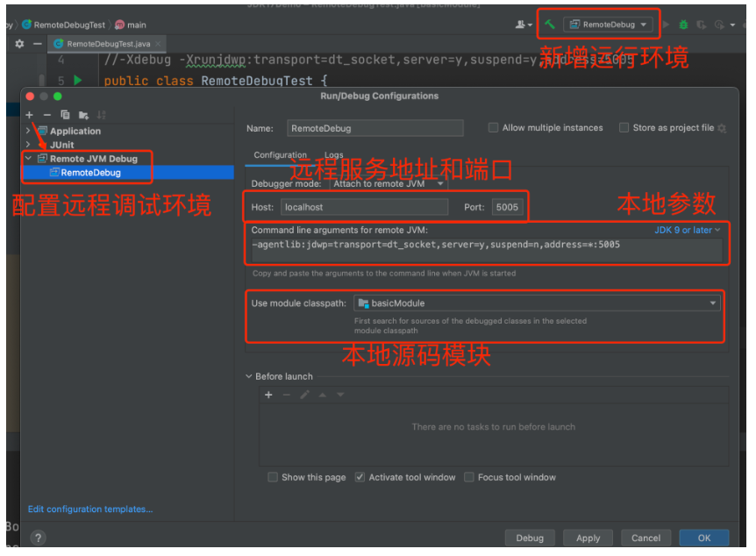Viewport: 756px width, 556px height.
Task: Click the Debug button in dialog
Action: (530, 538)
